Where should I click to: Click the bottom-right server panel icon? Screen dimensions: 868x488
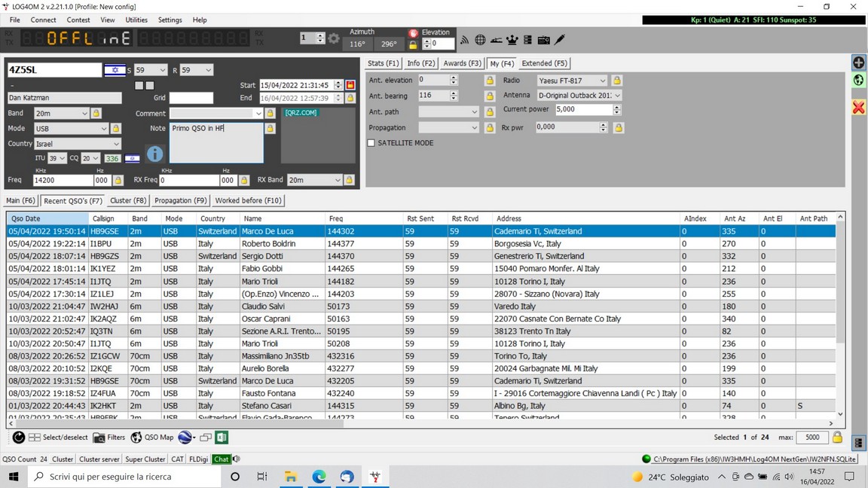(x=858, y=443)
